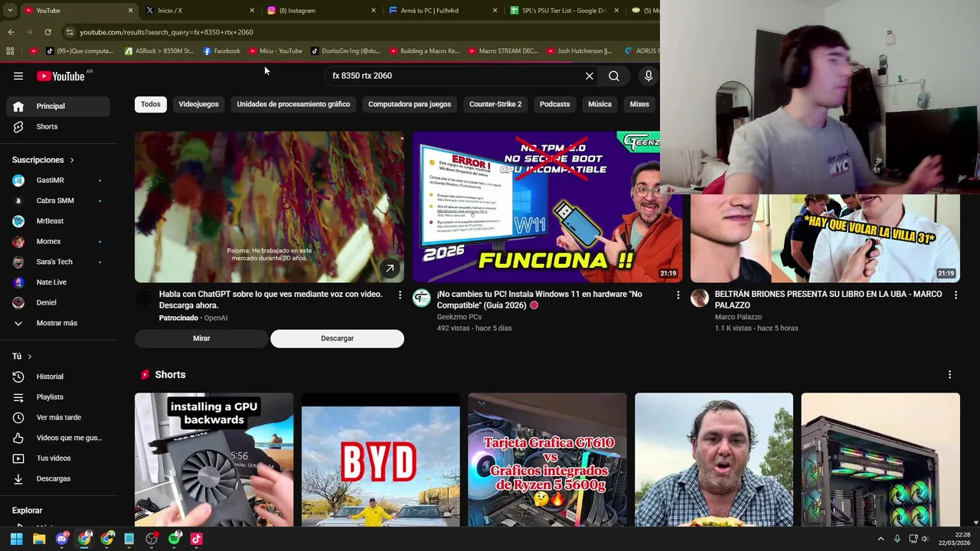Open the Nate Live subscription
Viewport: 980px width, 551px height.
(x=58, y=282)
